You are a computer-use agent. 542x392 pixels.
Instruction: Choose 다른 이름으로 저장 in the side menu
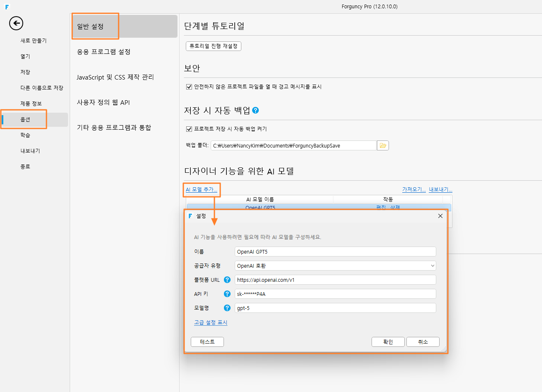point(42,88)
